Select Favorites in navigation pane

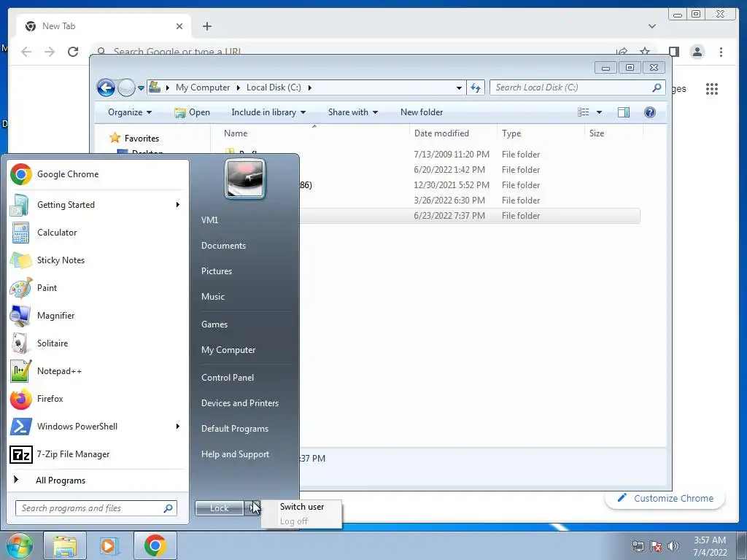tap(142, 139)
